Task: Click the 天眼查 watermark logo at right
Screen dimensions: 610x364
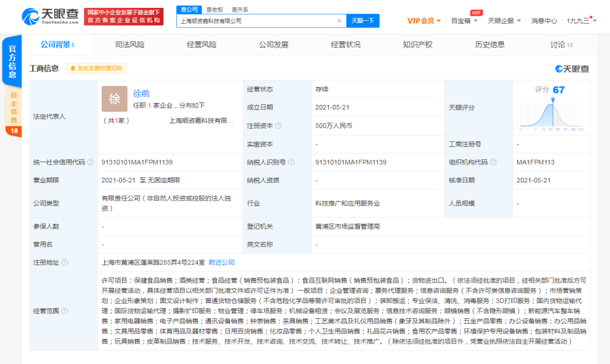Action: 572,69
